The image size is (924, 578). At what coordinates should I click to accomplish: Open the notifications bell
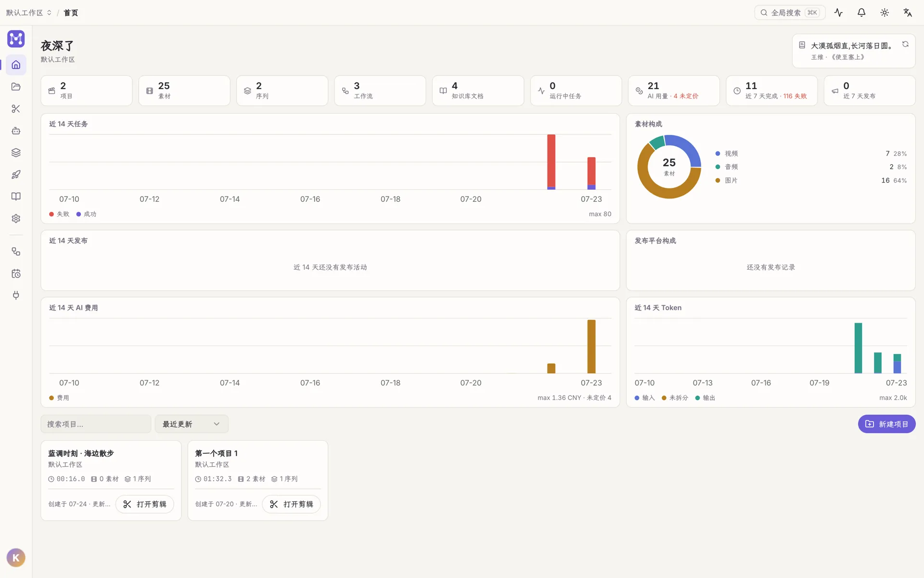tap(861, 13)
